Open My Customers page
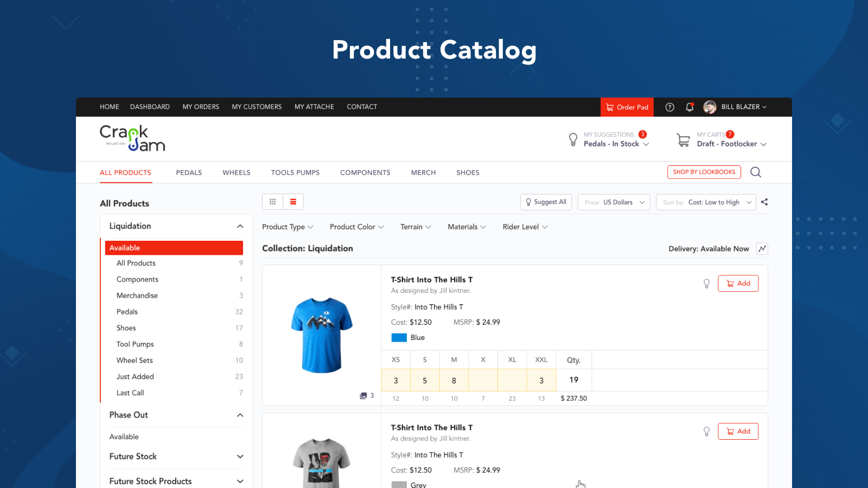The width and height of the screenshot is (868, 488). click(257, 107)
